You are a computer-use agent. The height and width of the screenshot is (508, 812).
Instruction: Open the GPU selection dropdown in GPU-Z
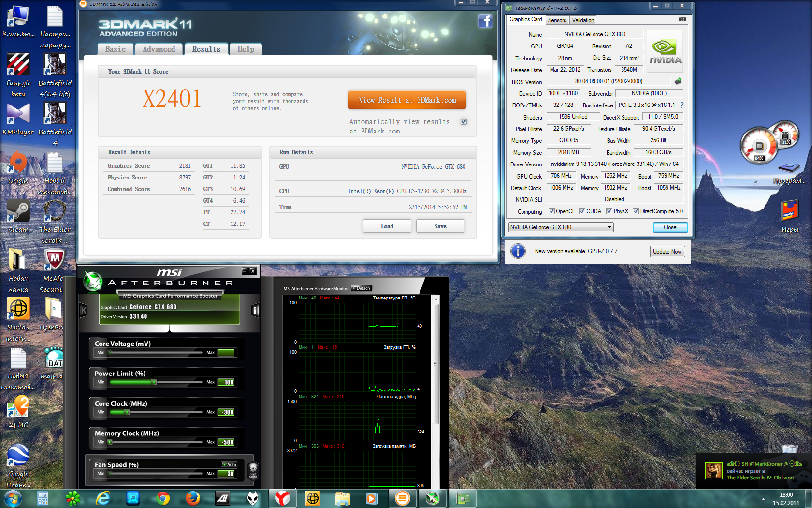click(561, 227)
